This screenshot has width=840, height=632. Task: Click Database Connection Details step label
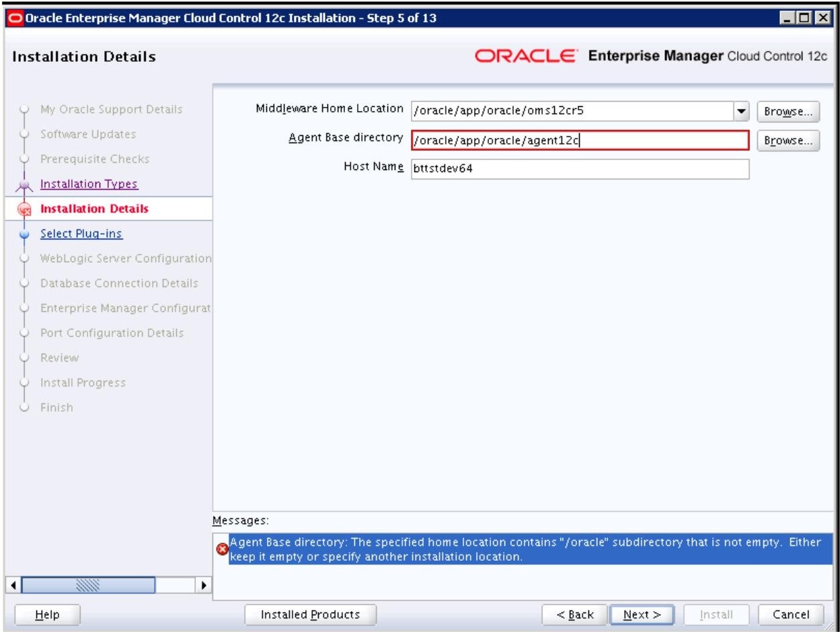coord(119,283)
